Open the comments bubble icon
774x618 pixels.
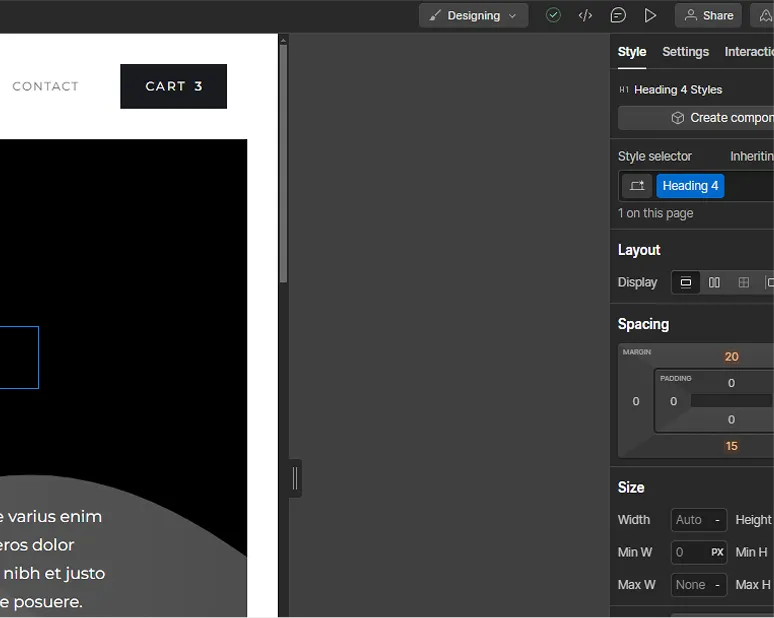coord(618,16)
